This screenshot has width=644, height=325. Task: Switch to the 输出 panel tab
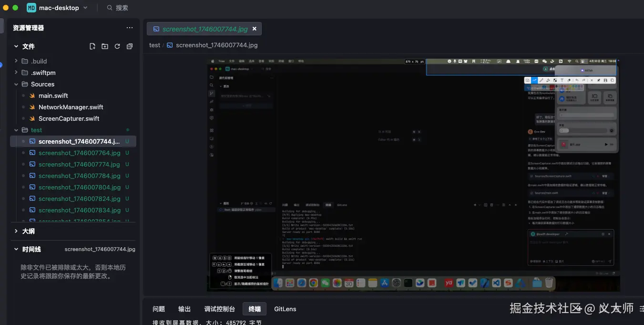click(184, 309)
